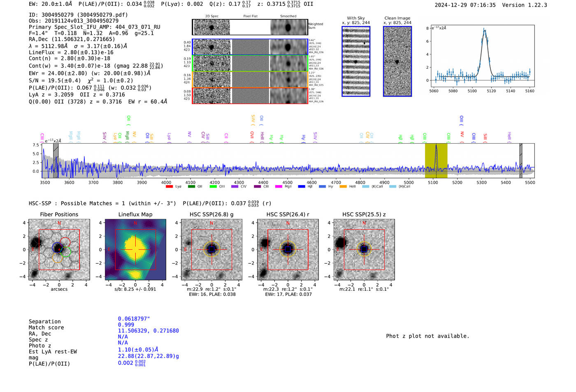This screenshot has width=576, height=392.
Task: Click the 's/b: 8.25 +/- 0.091' caption
Action: pyautogui.click(x=135, y=289)
